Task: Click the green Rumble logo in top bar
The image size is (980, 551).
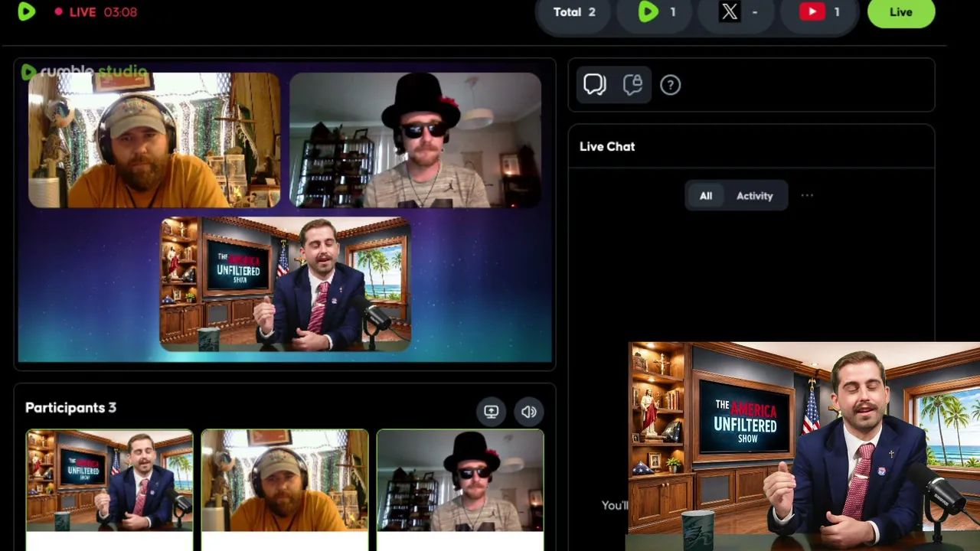Action: coord(26,11)
